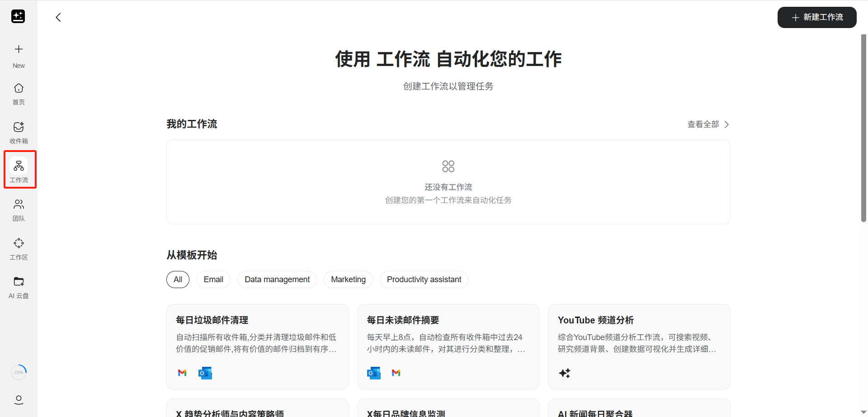This screenshot has width=868, height=417.
Task: Open the 每日垃圾邮件清理 template card
Action: [x=257, y=346]
